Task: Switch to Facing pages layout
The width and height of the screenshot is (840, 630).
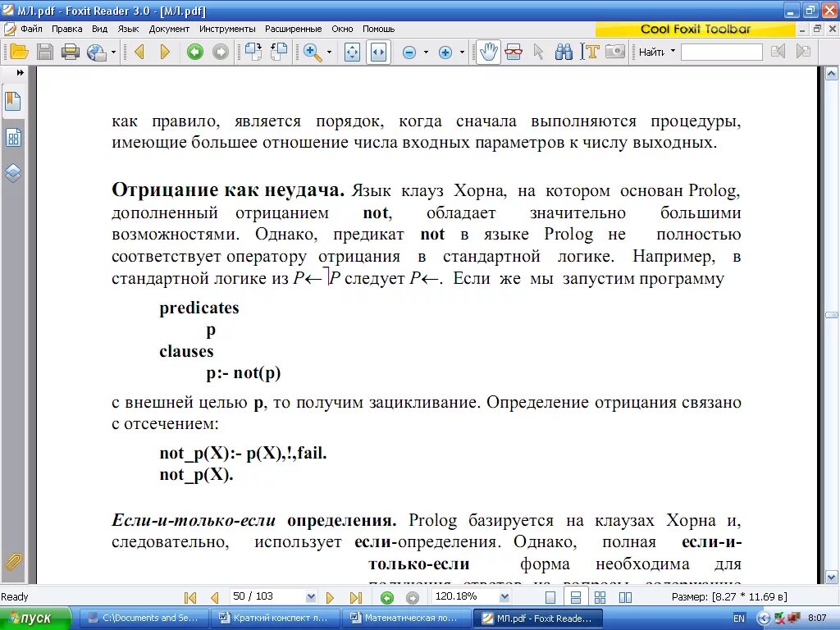Action: tap(625, 597)
